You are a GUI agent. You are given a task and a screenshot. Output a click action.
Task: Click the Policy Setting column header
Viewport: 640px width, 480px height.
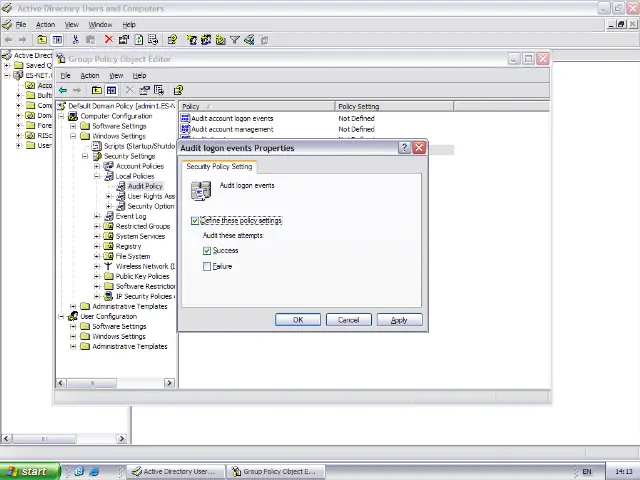[x=394, y=107]
